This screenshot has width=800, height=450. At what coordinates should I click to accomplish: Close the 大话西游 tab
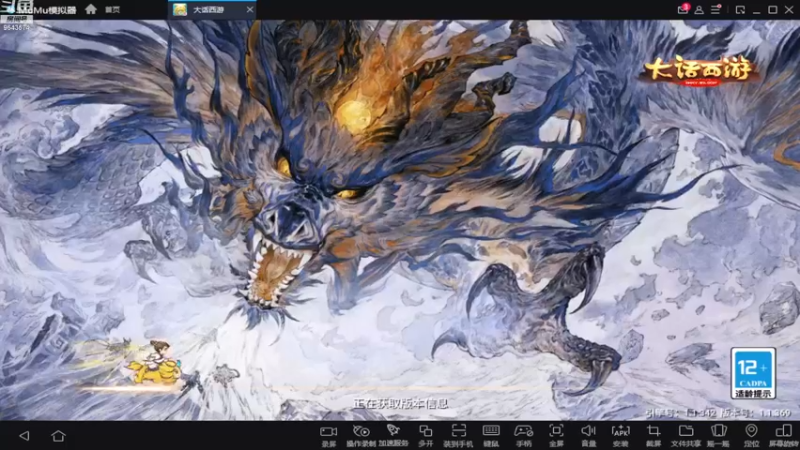[249, 10]
